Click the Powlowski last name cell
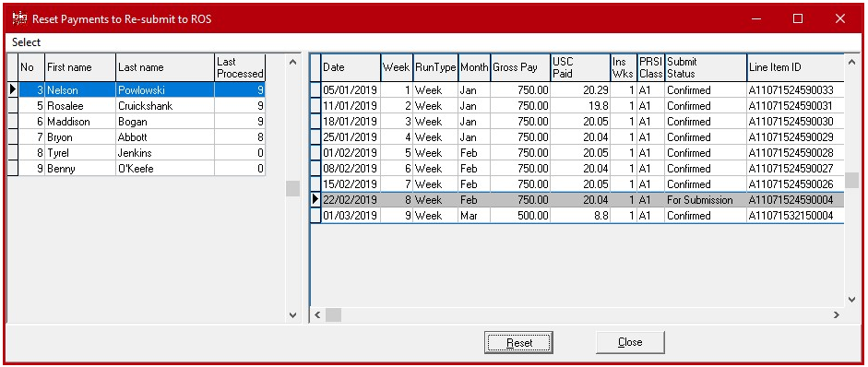 click(x=165, y=90)
